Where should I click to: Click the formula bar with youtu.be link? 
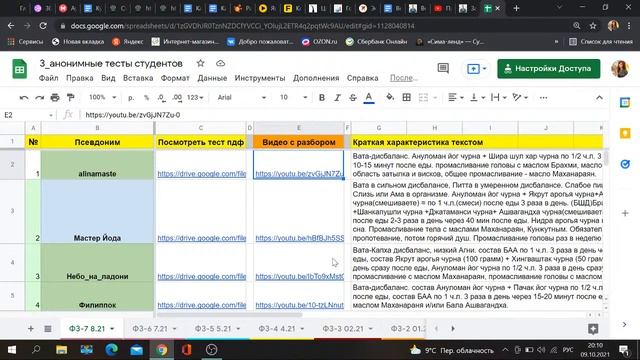click(x=343, y=115)
